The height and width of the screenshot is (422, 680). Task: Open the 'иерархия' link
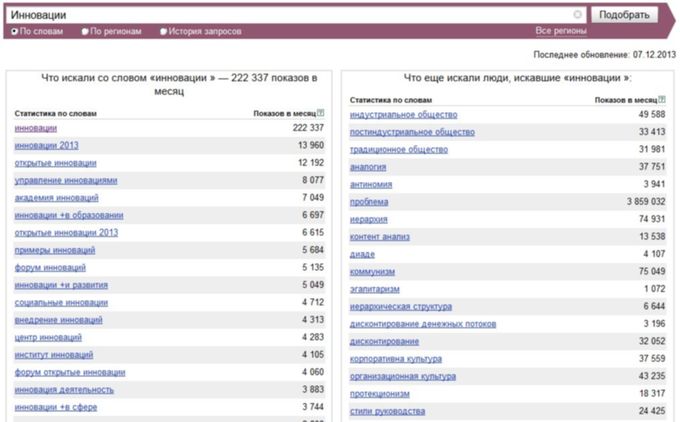(x=368, y=219)
